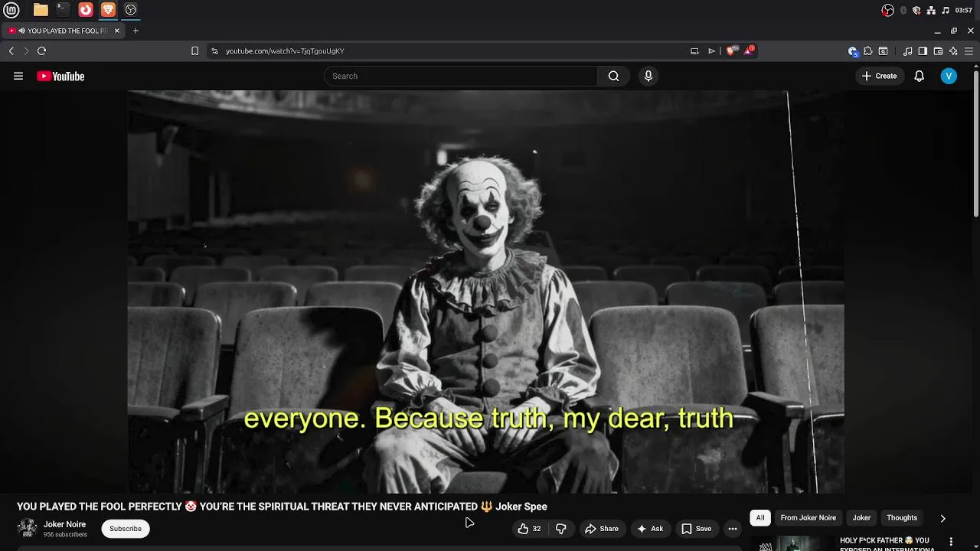Open the Joker Noire channel name
Image resolution: width=980 pixels, height=551 pixels.
click(64, 524)
